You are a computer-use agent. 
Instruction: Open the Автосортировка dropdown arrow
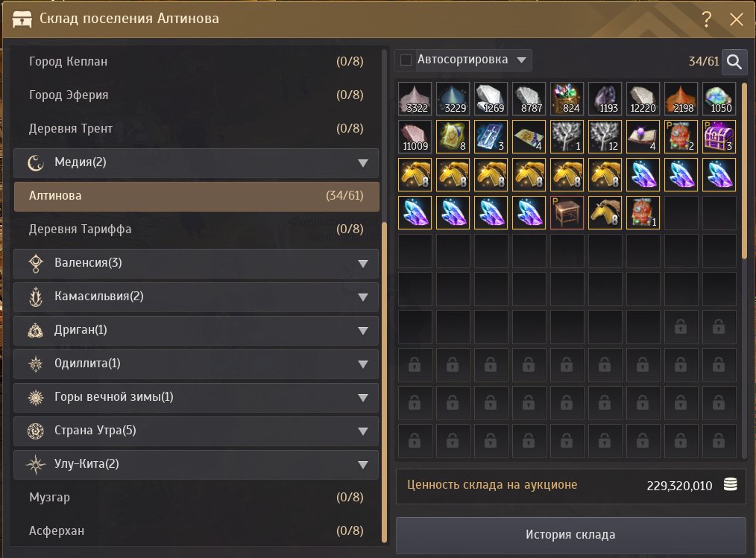521,60
